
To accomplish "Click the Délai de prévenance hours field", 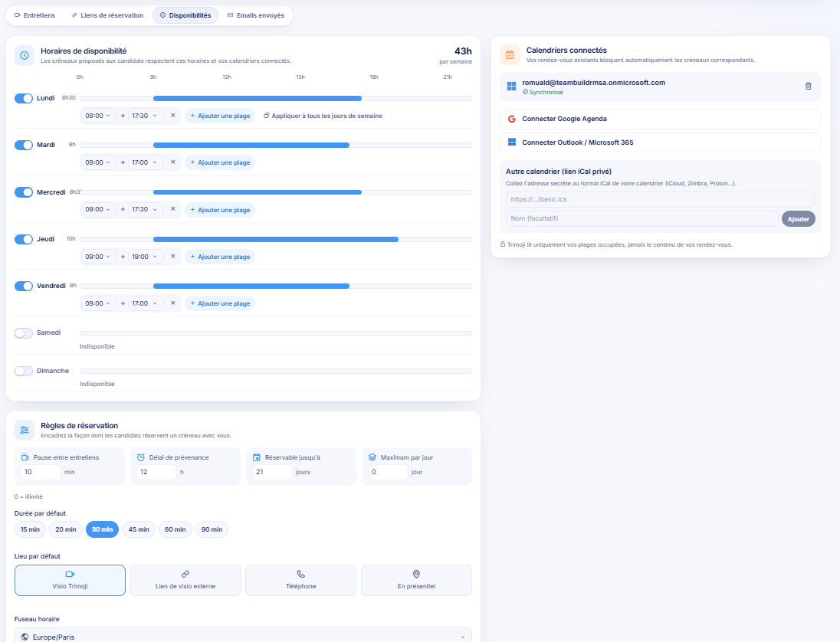I will [156, 472].
